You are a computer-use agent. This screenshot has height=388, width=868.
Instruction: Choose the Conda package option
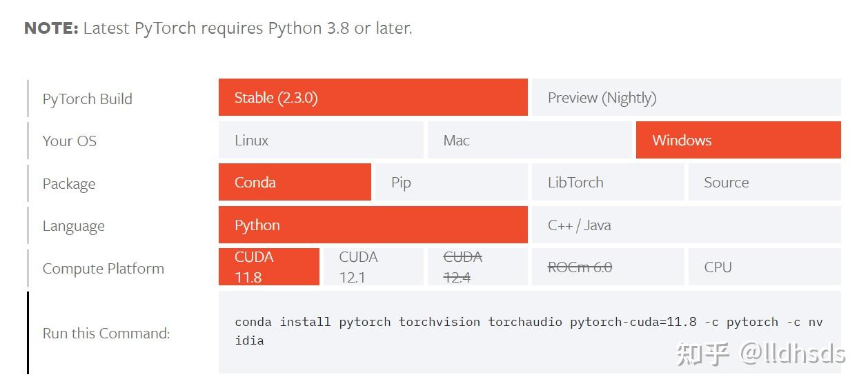pos(295,183)
